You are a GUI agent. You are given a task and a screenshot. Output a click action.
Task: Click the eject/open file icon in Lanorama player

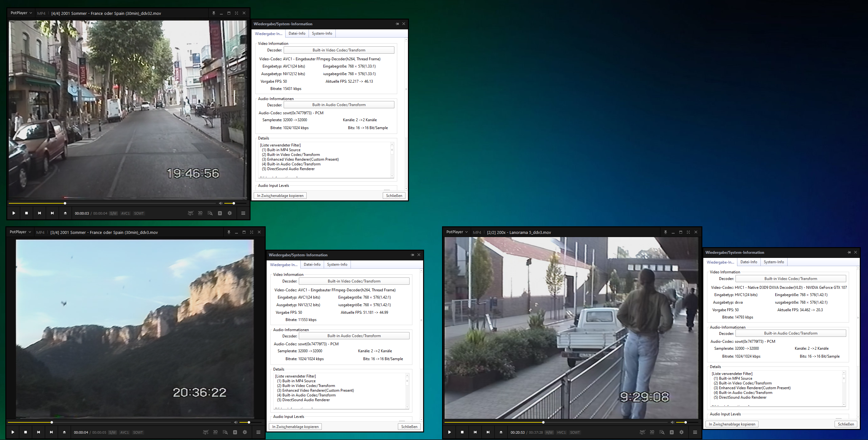[501, 432]
